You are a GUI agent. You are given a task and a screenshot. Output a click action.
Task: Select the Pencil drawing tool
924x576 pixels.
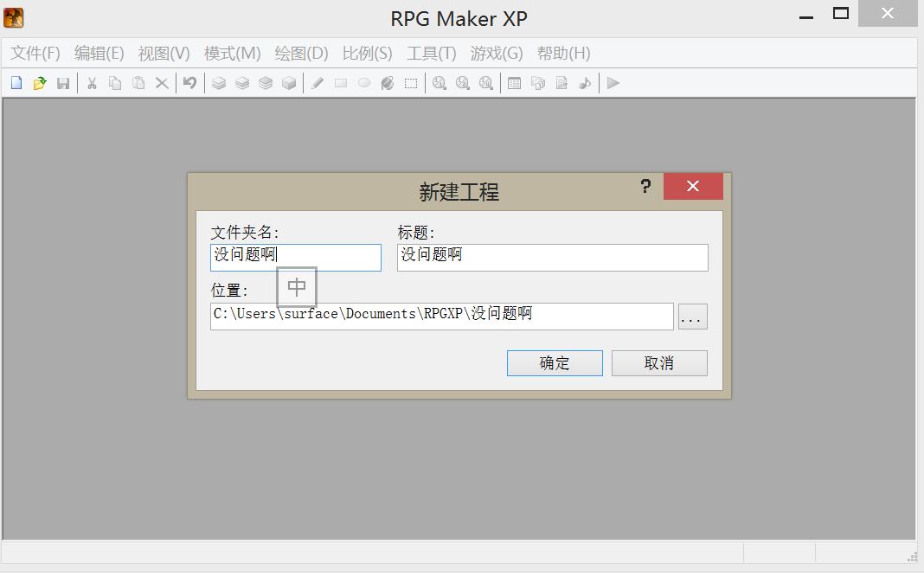318,83
